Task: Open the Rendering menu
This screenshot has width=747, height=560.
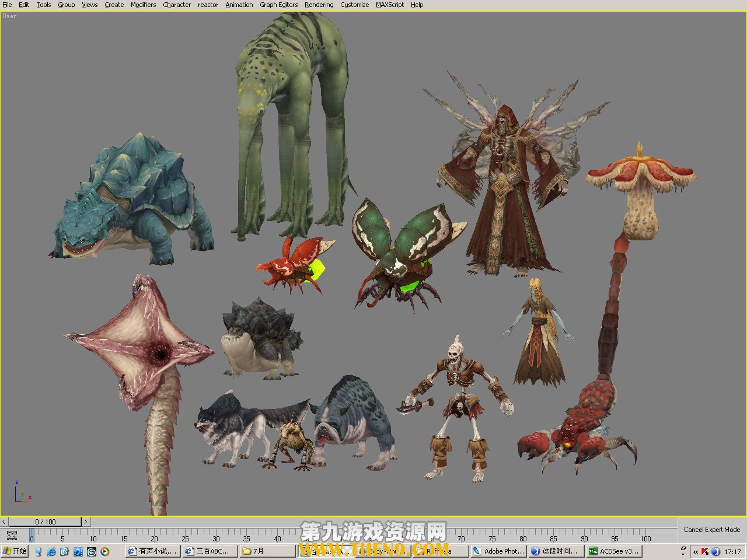Action: coord(319,5)
